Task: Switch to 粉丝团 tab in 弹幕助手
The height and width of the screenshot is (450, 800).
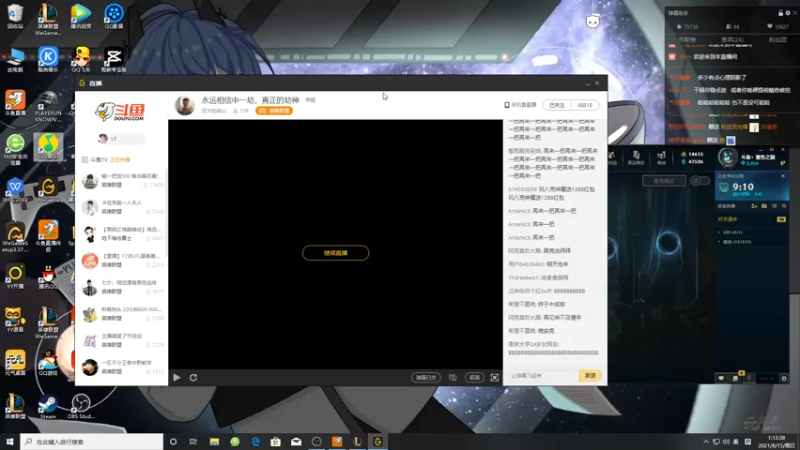Action: (777, 39)
